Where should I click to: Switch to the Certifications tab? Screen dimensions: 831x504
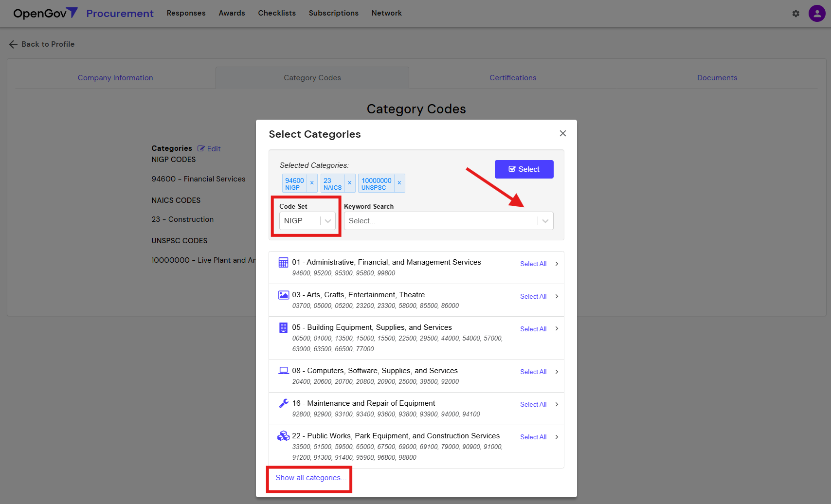pos(513,78)
